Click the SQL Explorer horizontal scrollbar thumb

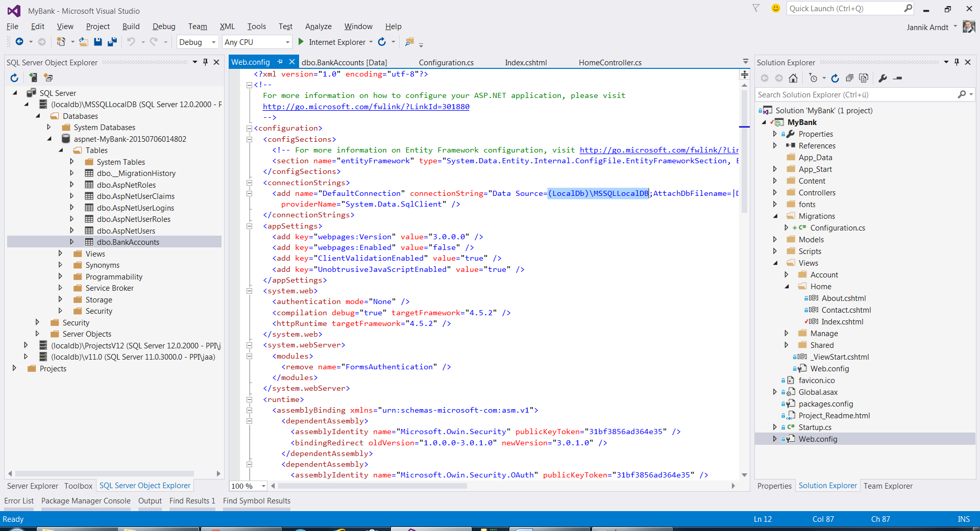click(104, 473)
